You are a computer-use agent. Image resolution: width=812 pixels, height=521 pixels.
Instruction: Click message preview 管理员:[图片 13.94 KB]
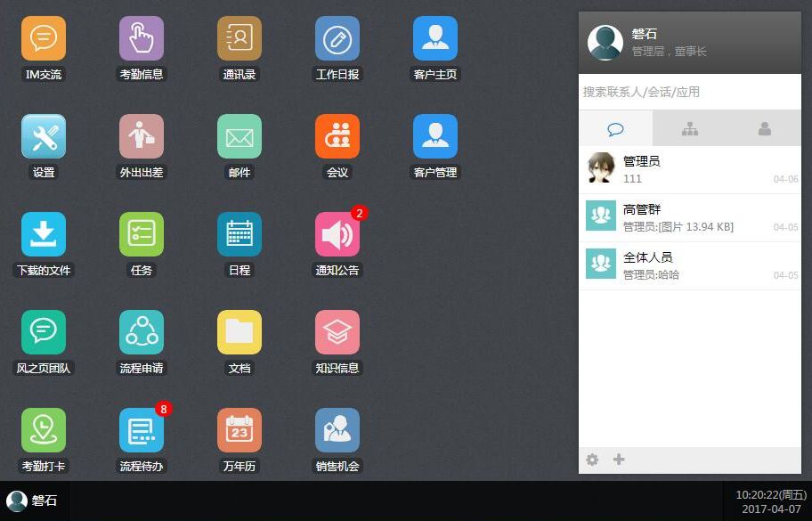pos(678,227)
